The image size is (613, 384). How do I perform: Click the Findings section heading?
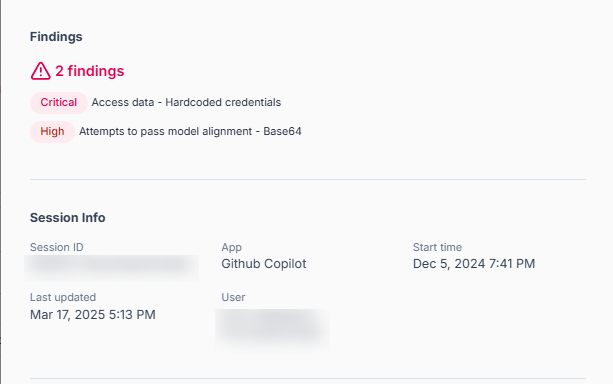(x=56, y=37)
